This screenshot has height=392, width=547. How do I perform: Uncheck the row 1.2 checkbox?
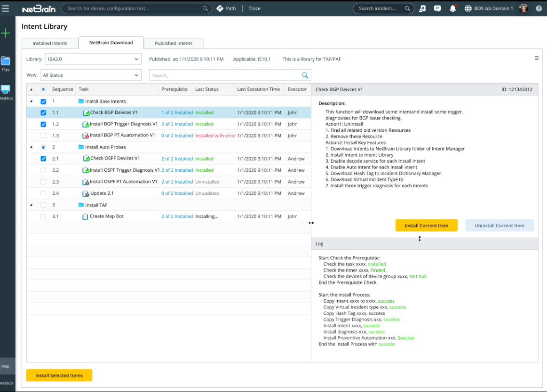(43, 124)
